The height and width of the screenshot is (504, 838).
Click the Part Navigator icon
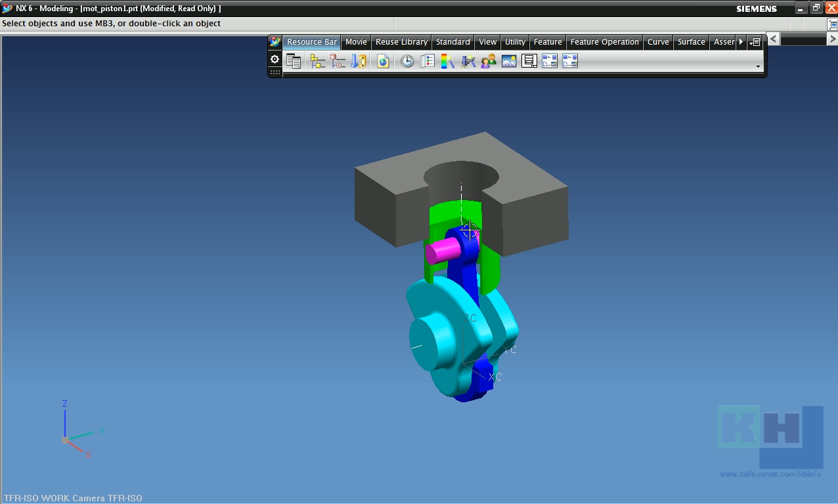click(359, 62)
